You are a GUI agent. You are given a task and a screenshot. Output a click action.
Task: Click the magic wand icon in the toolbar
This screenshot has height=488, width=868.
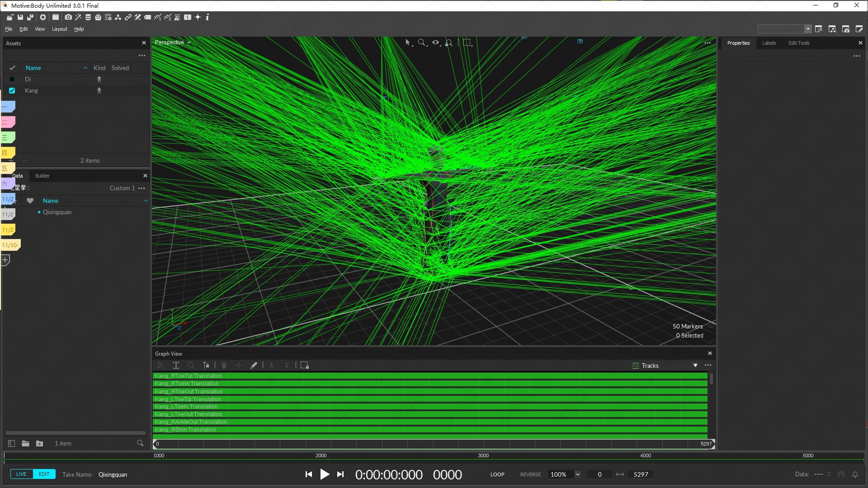[78, 17]
